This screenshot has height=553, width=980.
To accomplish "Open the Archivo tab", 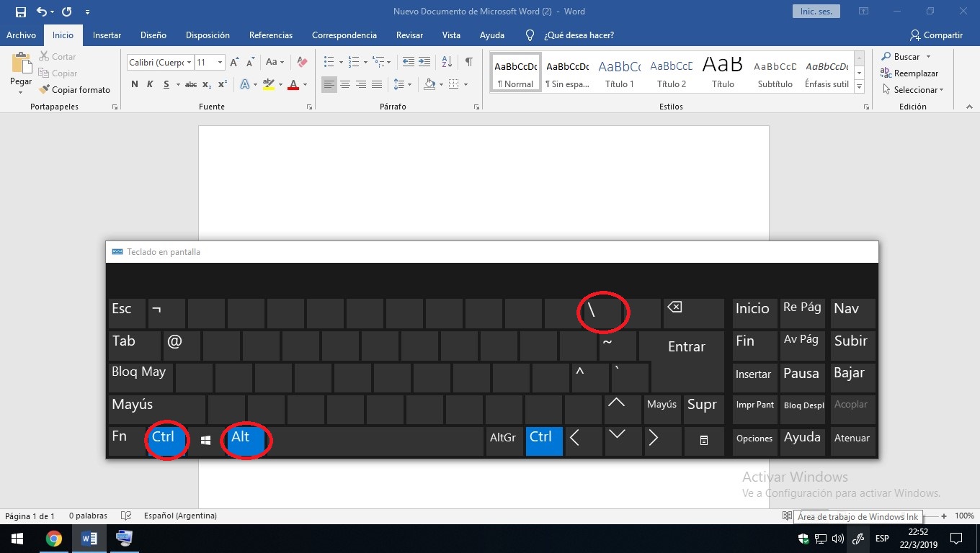I will click(x=21, y=35).
